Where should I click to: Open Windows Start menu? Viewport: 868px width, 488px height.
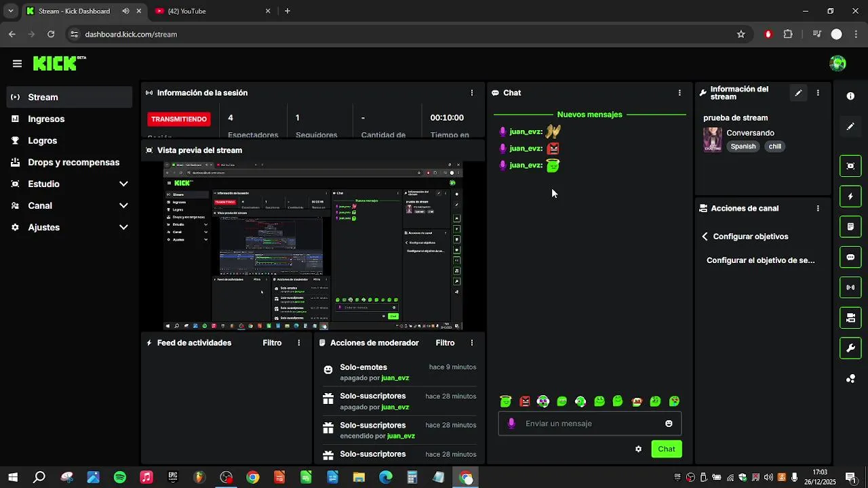13,478
